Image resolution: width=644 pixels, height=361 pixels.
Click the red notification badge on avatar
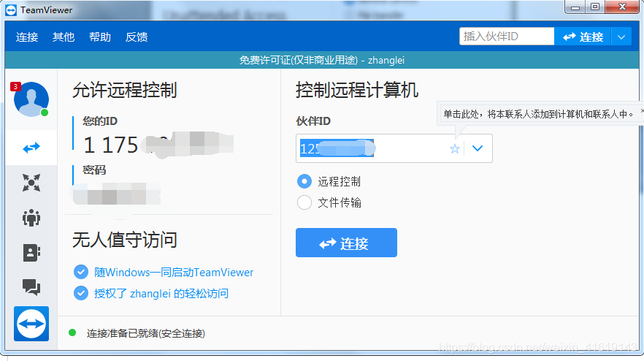(x=15, y=86)
